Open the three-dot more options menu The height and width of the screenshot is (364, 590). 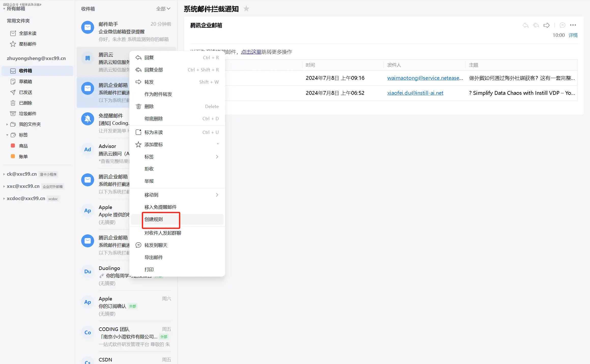coord(573,25)
